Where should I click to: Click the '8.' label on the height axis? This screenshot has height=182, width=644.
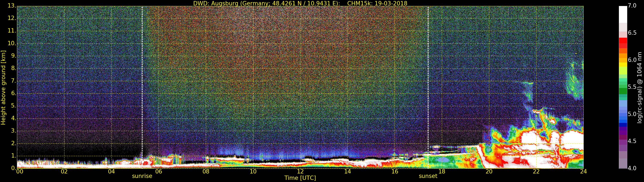coord(14,68)
